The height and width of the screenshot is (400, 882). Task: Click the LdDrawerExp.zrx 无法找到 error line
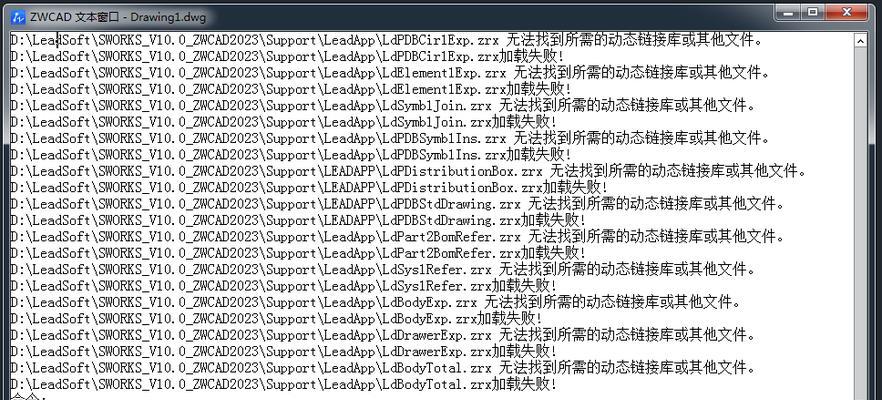pos(382,335)
